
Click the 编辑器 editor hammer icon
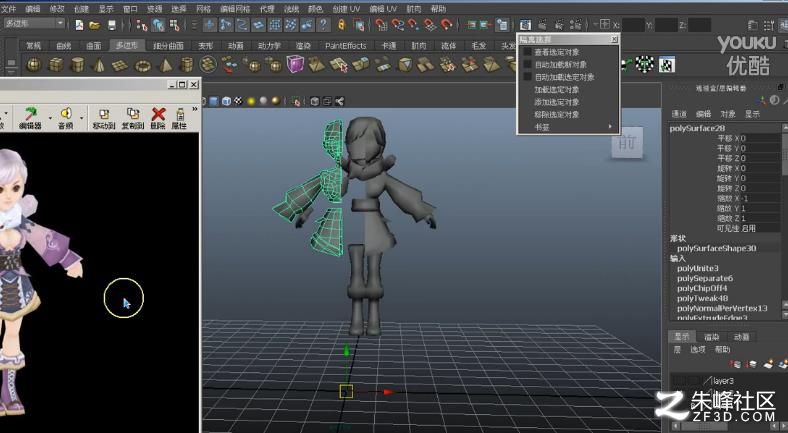pos(31,114)
